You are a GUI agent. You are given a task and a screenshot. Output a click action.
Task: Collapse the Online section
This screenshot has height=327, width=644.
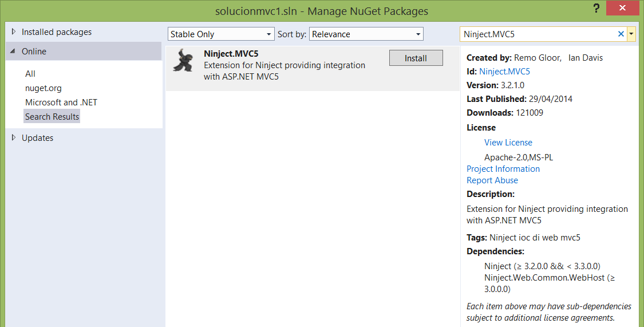(13, 52)
